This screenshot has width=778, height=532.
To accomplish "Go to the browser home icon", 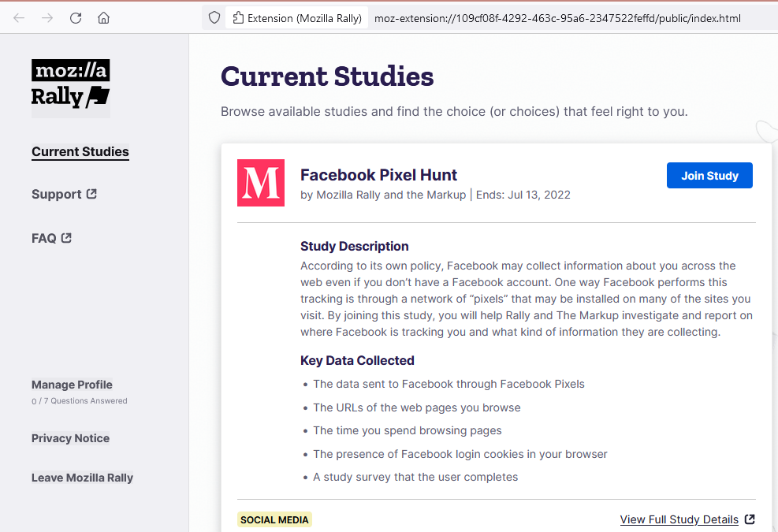I will point(104,18).
